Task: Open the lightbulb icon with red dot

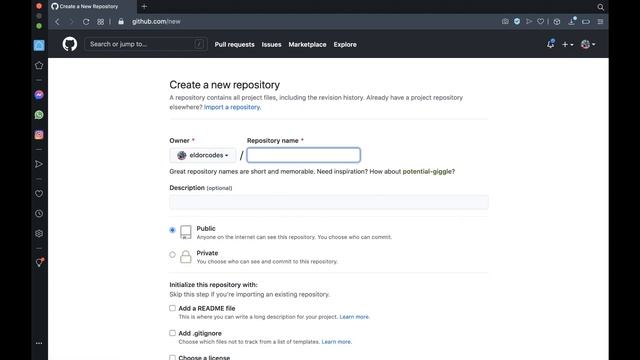Action: point(39,262)
